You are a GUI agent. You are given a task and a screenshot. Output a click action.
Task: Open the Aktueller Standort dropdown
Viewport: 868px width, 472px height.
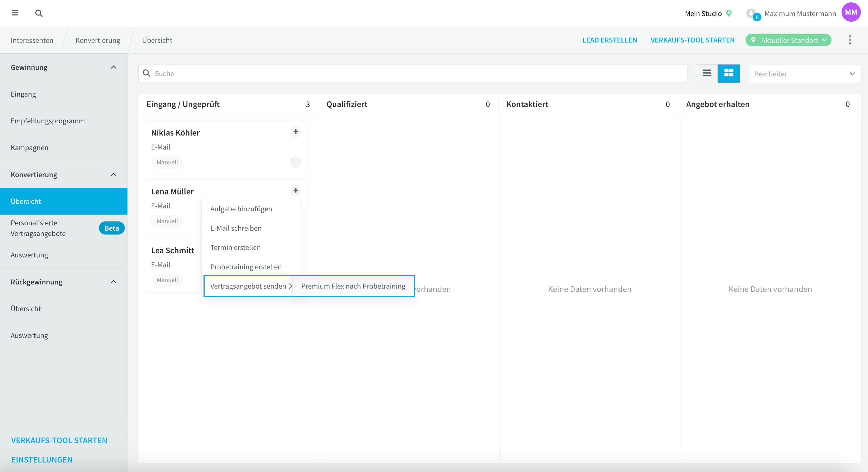pyautogui.click(x=788, y=40)
